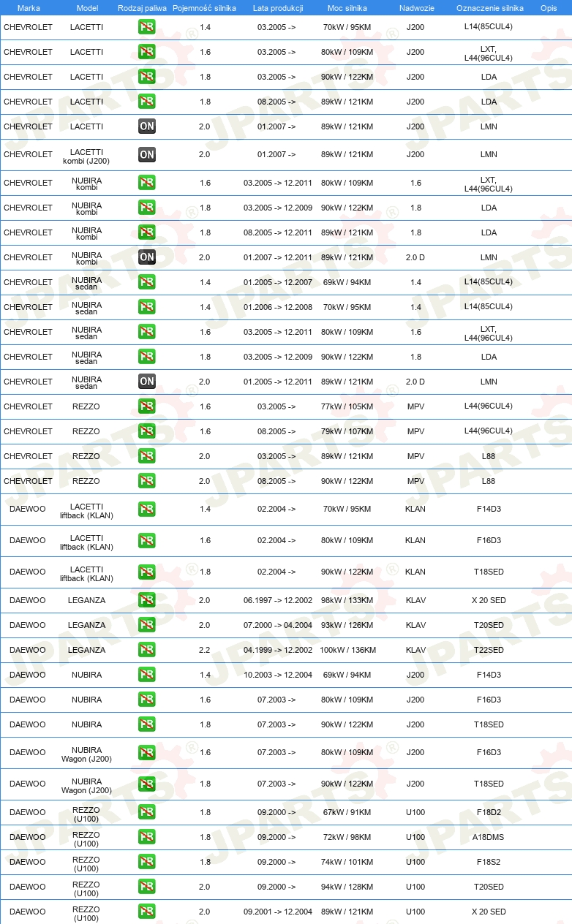Click the PB icon for Daewoo Lacetti liftback 1.4

tap(147, 510)
